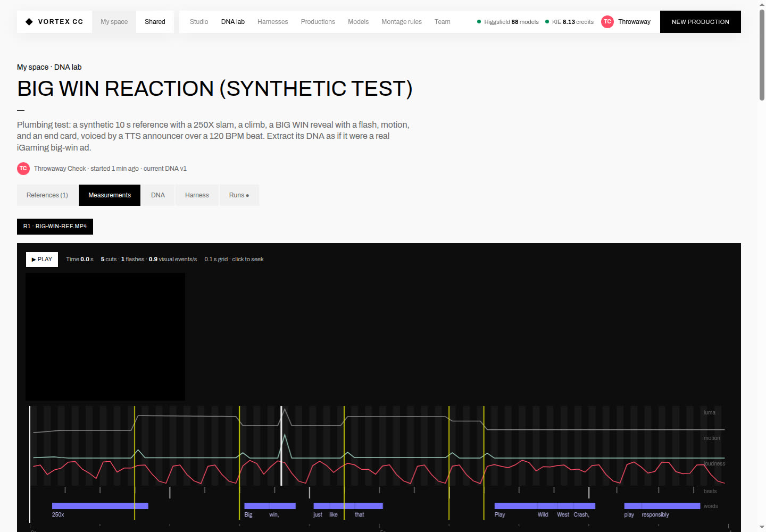Screen dimensions: 766x532
Task: Click the 'that' word label on timeline
Action: (x=360, y=515)
